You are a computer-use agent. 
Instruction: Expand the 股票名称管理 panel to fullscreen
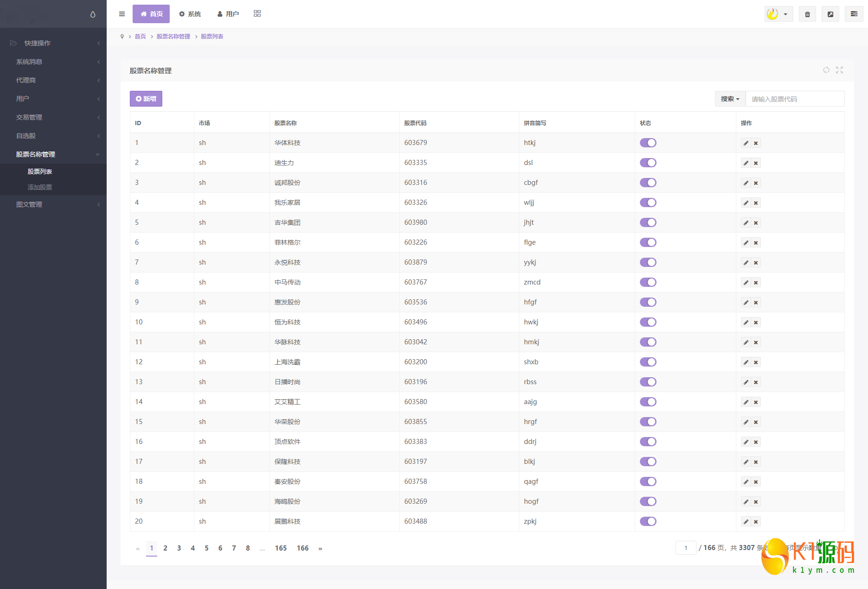839,70
